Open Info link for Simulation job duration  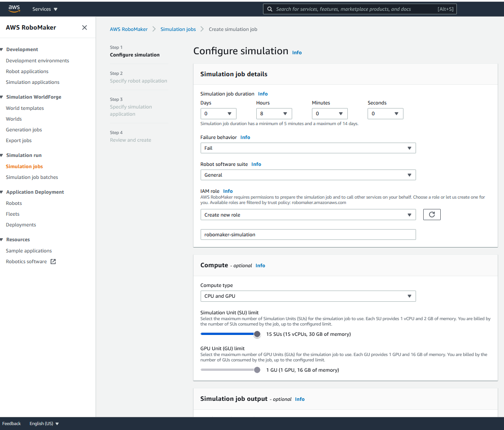(x=263, y=94)
